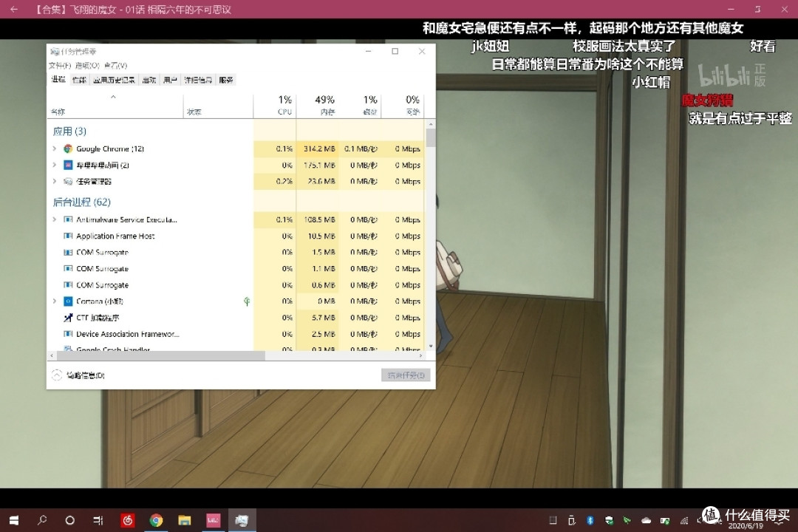Sort by the CPU column header
798x532 pixels.
tap(275, 106)
